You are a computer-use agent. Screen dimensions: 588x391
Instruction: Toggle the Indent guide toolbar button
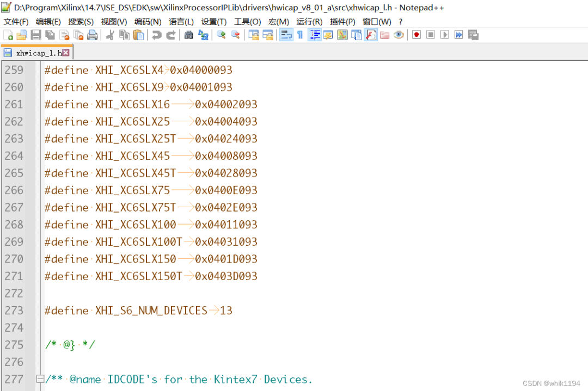click(x=315, y=35)
